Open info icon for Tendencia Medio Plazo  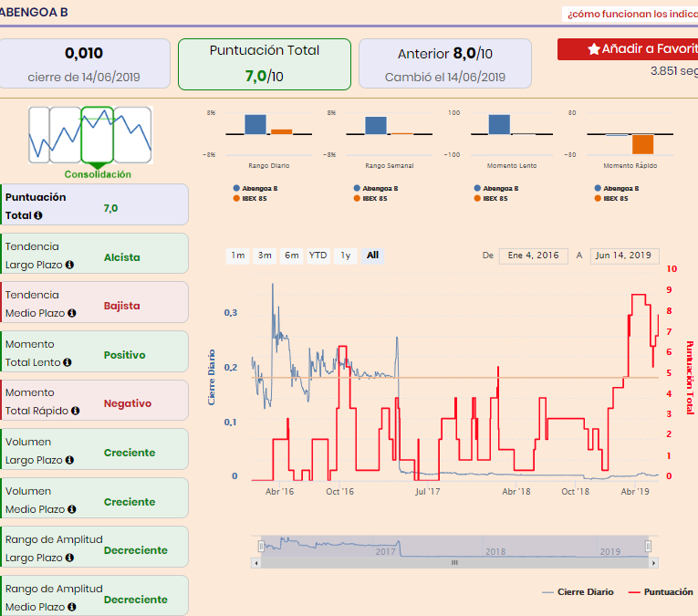click(72, 313)
